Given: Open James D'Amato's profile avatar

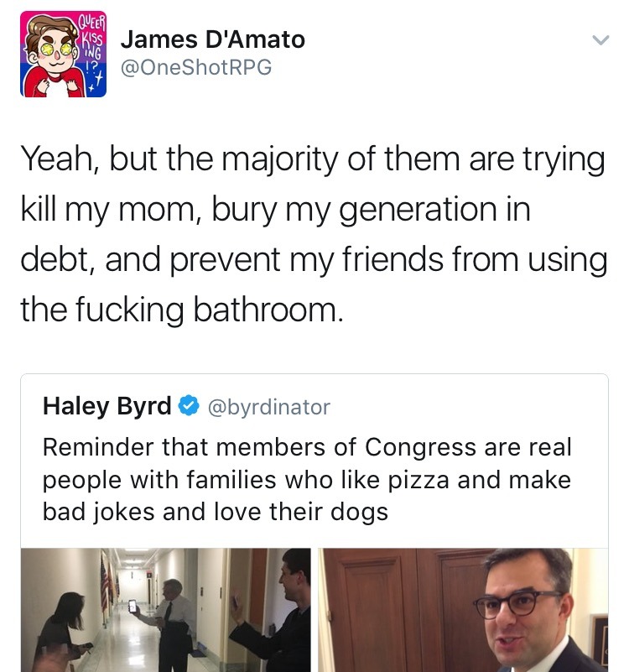Looking at the screenshot, I should (x=63, y=54).
